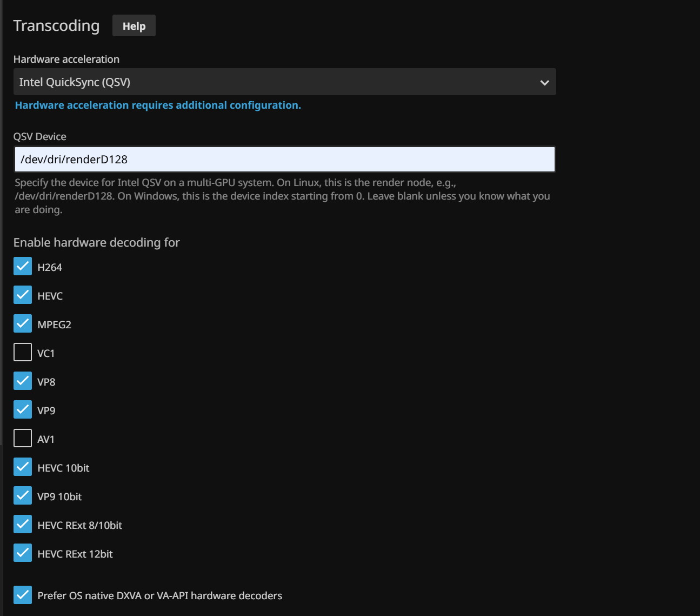Toggle VP9 hardware decoding off
The image size is (700, 616).
tap(23, 410)
